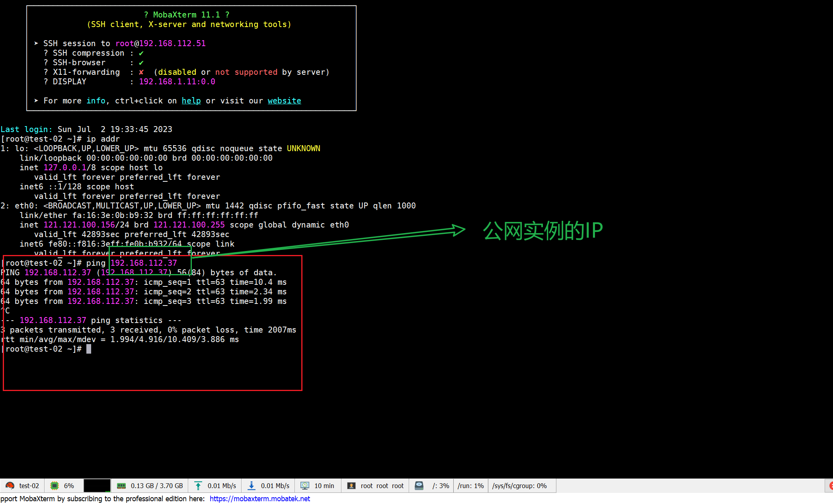
Task: Click the logged-in users icon
Action: coord(351,485)
